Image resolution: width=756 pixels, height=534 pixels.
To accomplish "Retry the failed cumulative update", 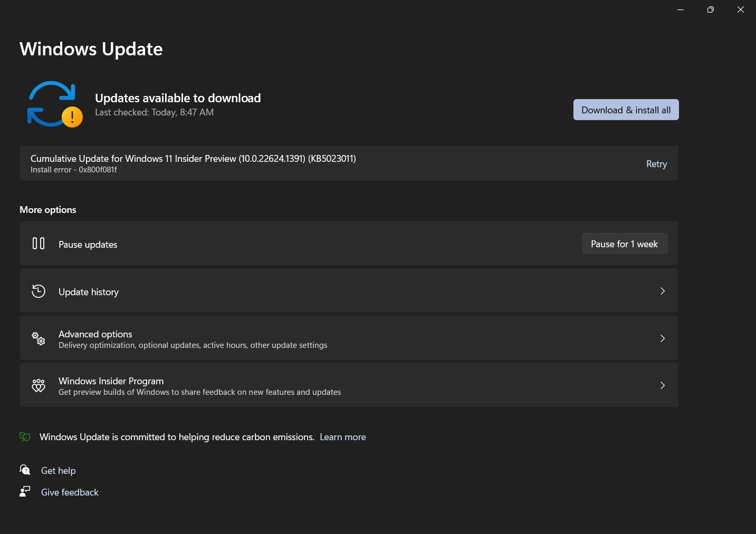I will pos(656,164).
